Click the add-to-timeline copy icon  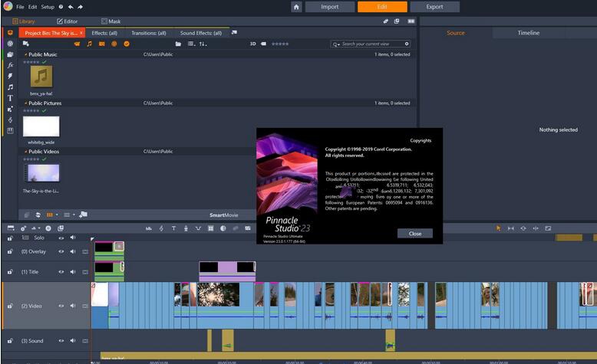point(61,228)
